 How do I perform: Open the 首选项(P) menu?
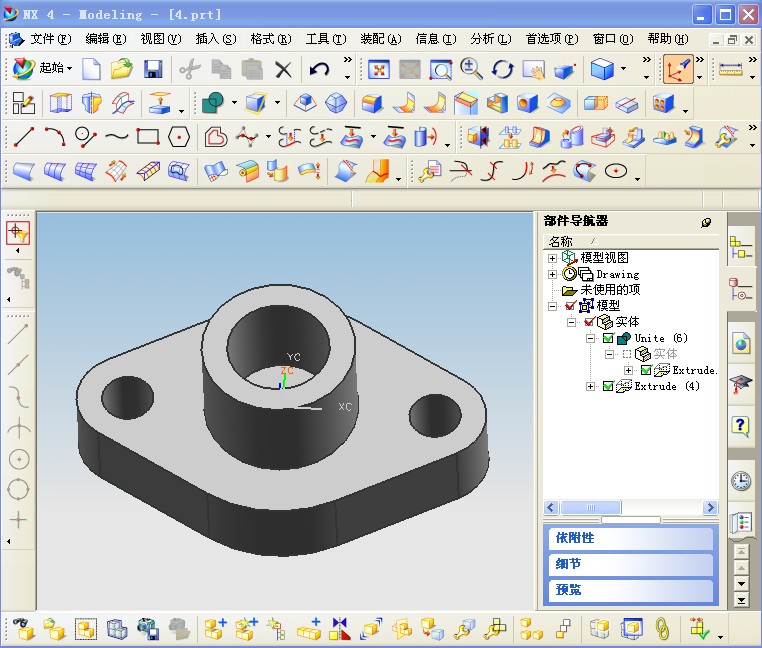click(x=552, y=39)
